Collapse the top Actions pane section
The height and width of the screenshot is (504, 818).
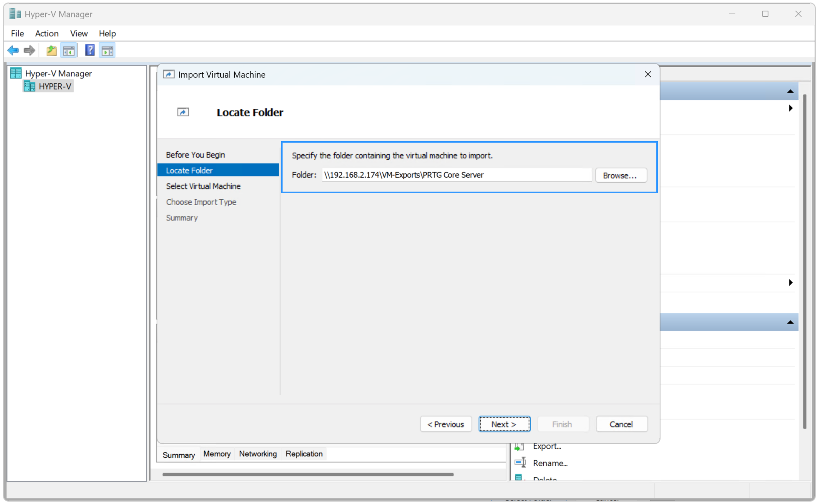[790, 92]
